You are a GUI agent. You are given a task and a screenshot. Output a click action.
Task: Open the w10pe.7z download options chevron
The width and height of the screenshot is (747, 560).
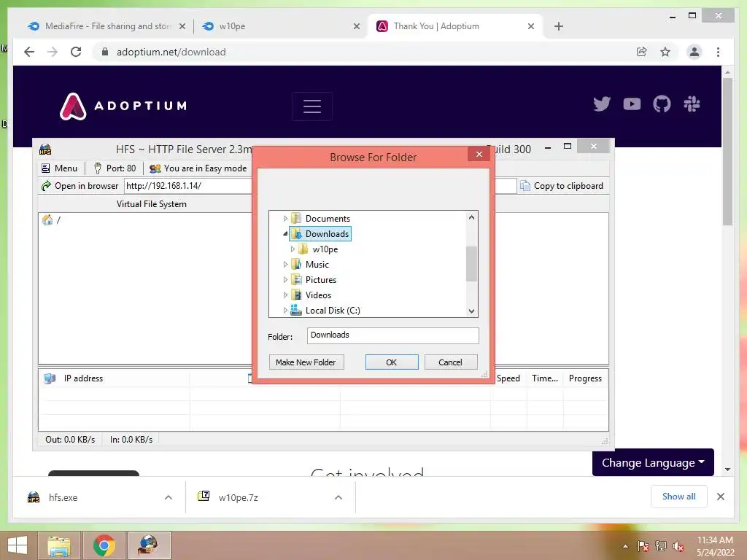338,497
